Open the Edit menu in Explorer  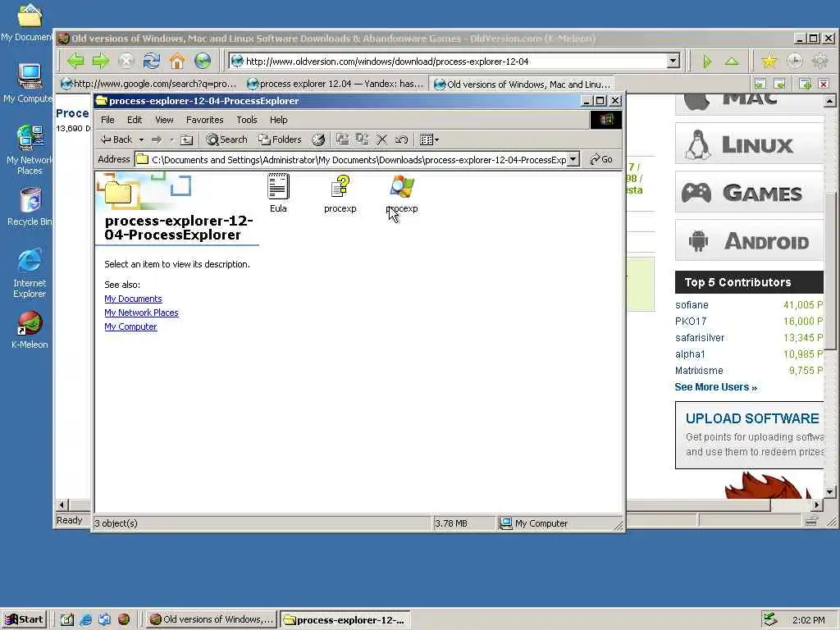(x=135, y=120)
